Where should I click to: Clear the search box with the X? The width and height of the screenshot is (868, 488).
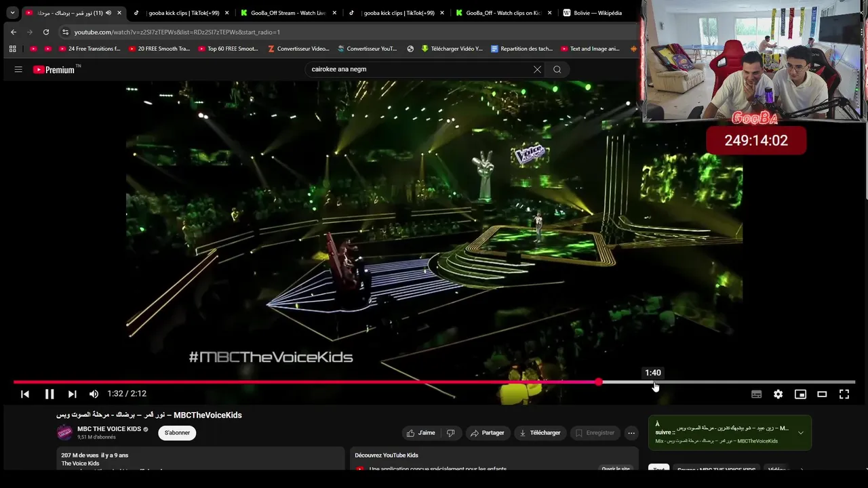coord(537,69)
